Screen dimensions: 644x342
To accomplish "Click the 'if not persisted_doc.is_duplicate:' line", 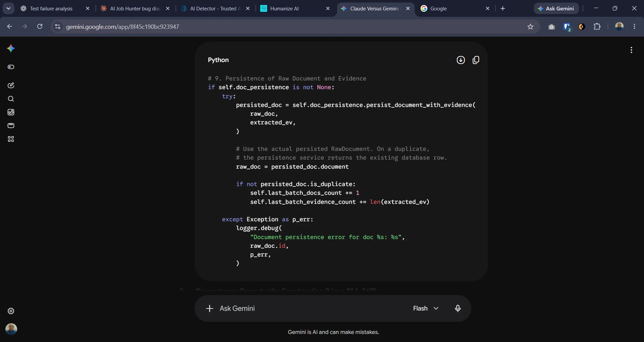I will (296, 184).
